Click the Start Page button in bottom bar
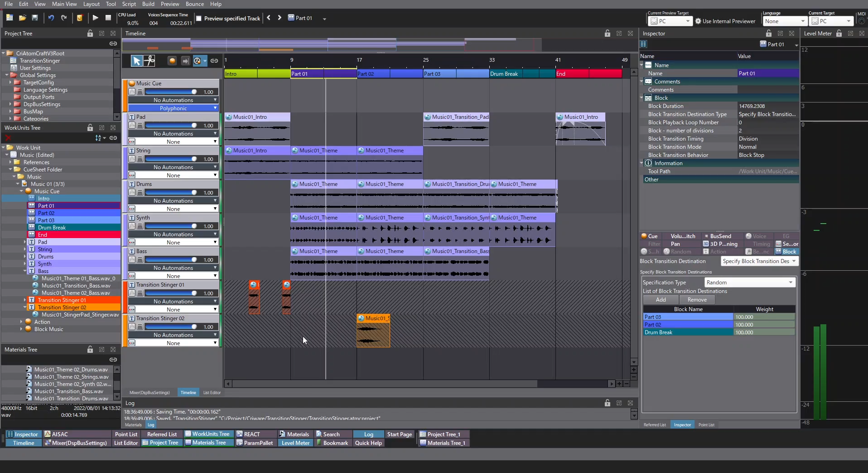The image size is (868, 473). pos(400,434)
